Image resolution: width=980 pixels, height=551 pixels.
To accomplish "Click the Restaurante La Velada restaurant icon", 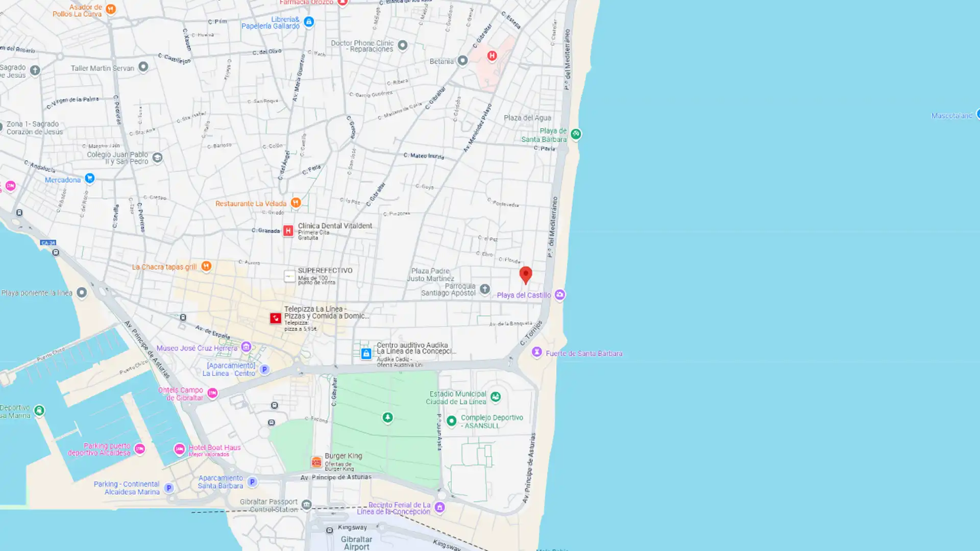I will (296, 203).
